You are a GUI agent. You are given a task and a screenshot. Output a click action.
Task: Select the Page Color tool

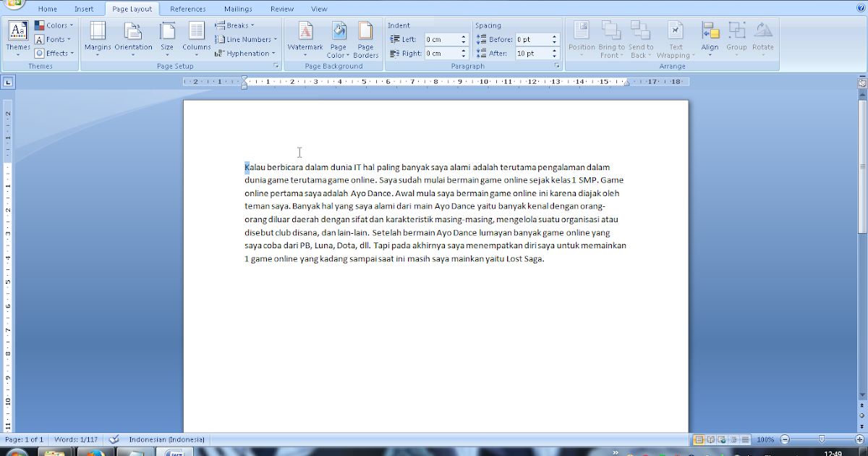[337, 39]
